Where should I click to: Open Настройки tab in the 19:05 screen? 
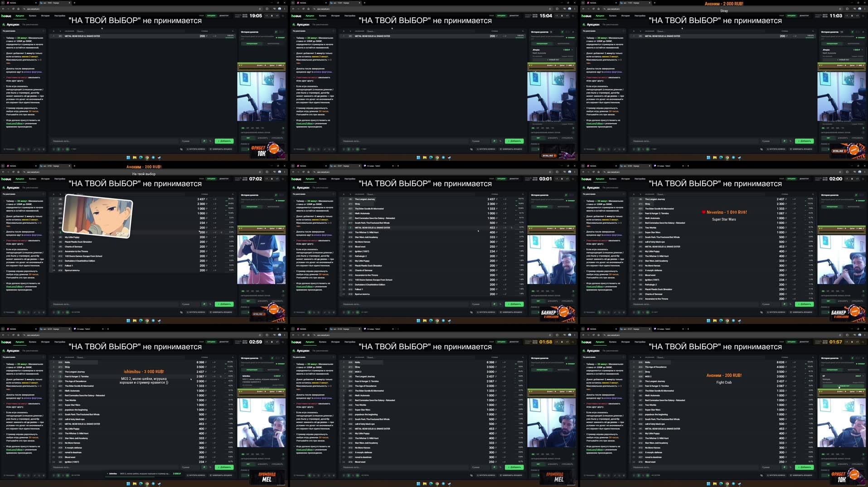click(60, 15)
